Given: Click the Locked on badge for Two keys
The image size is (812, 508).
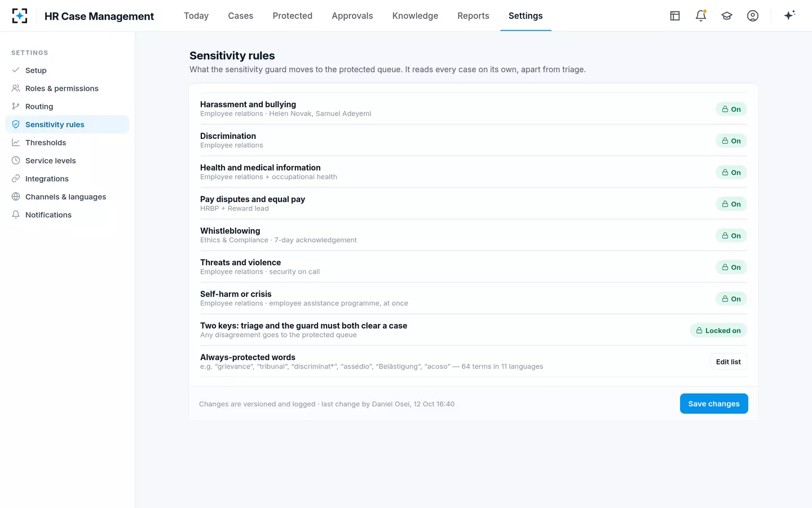Looking at the screenshot, I should coord(718,330).
